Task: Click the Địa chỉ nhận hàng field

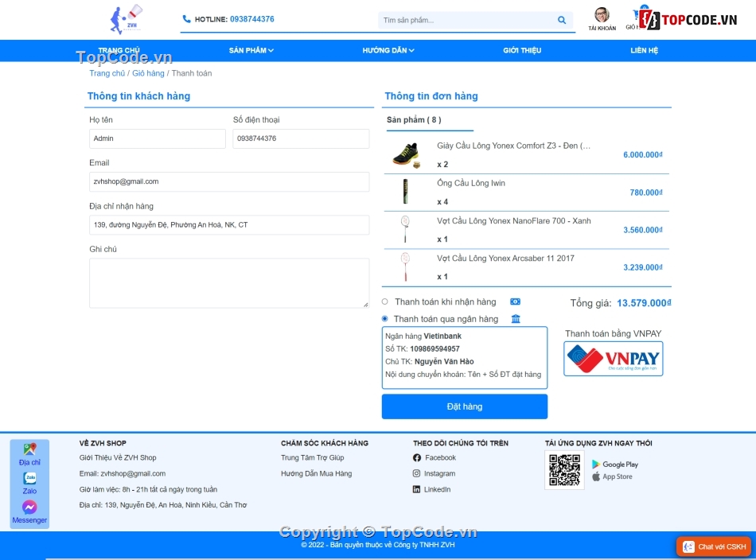Action: click(229, 225)
